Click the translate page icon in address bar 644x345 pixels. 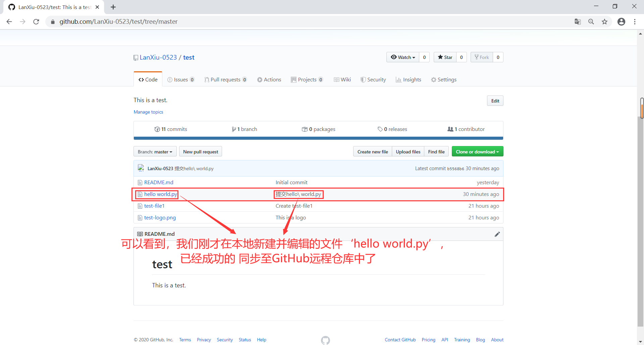(578, 21)
